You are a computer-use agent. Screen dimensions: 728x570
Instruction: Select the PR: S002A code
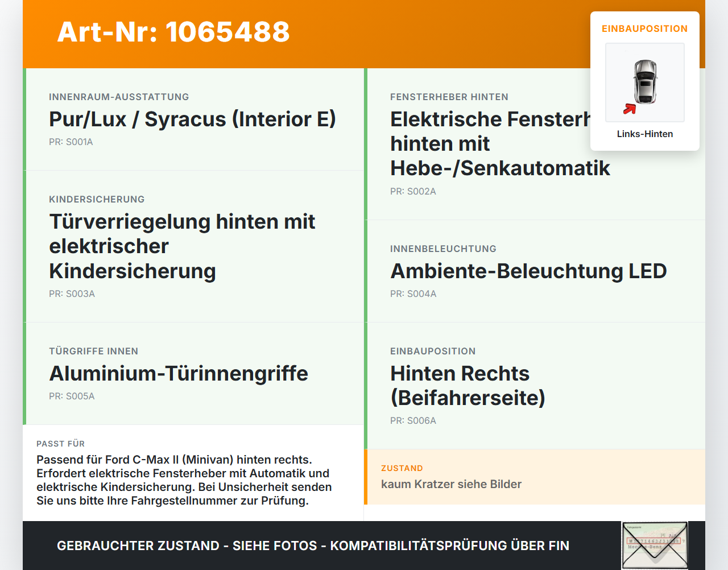coord(413,191)
